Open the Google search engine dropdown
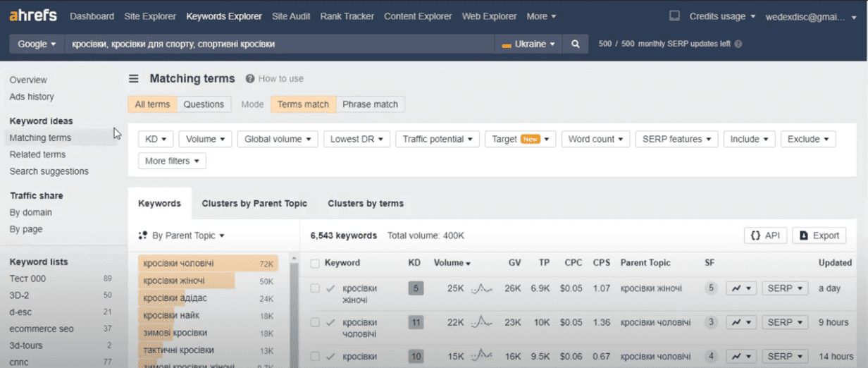 [37, 44]
